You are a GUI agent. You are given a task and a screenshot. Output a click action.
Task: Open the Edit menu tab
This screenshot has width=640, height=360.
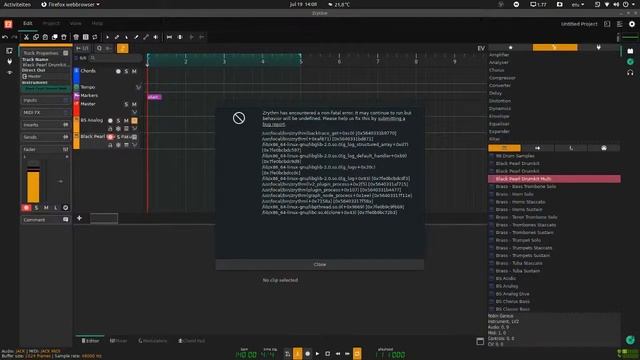pos(28,23)
